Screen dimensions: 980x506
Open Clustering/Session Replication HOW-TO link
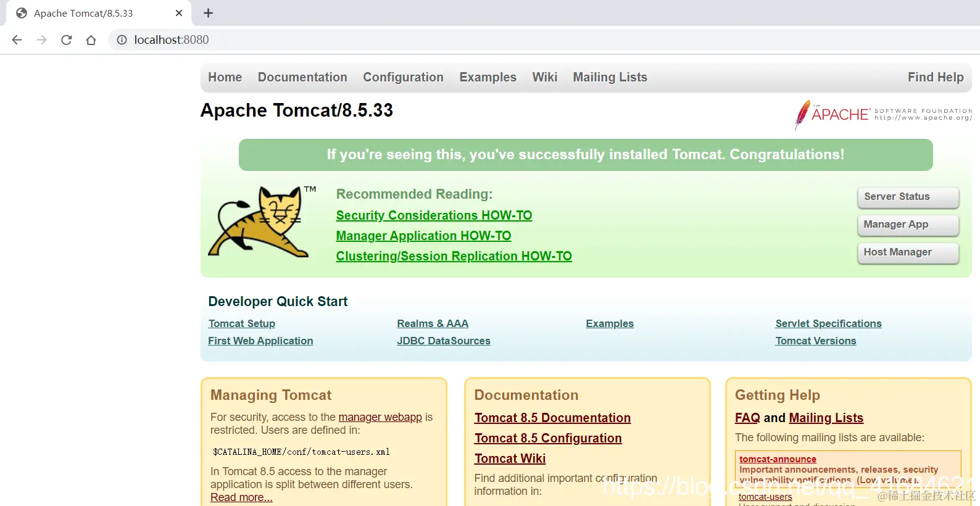click(454, 256)
